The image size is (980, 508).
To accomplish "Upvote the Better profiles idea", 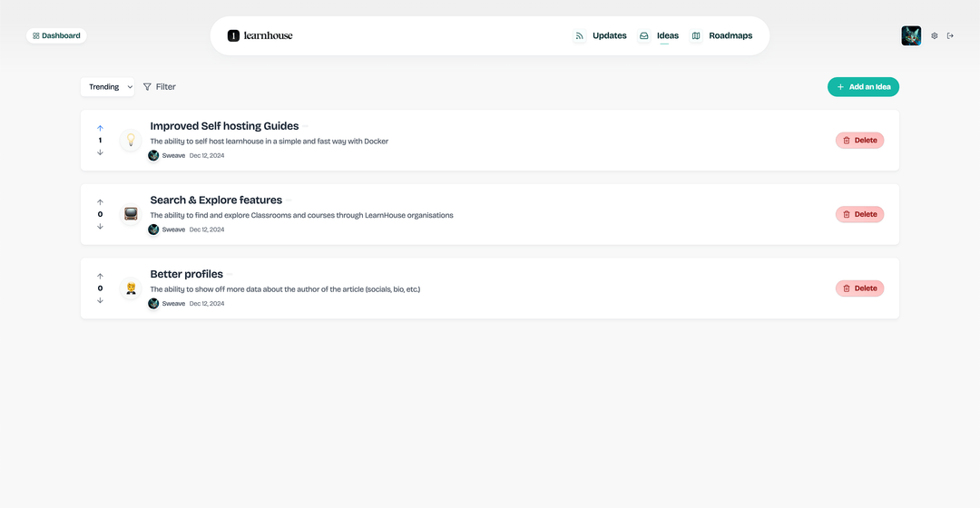I will click(x=100, y=276).
